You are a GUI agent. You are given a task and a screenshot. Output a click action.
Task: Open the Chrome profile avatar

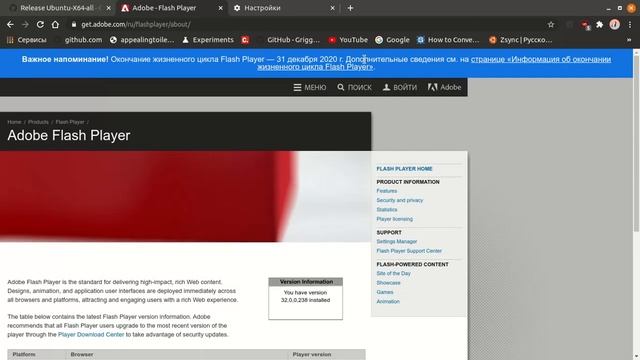tap(615, 24)
